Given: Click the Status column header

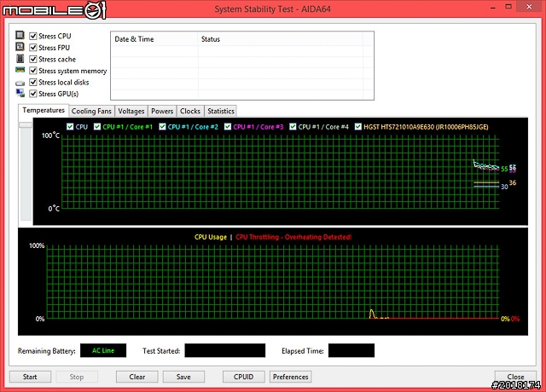Looking at the screenshot, I should tap(281, 39).
